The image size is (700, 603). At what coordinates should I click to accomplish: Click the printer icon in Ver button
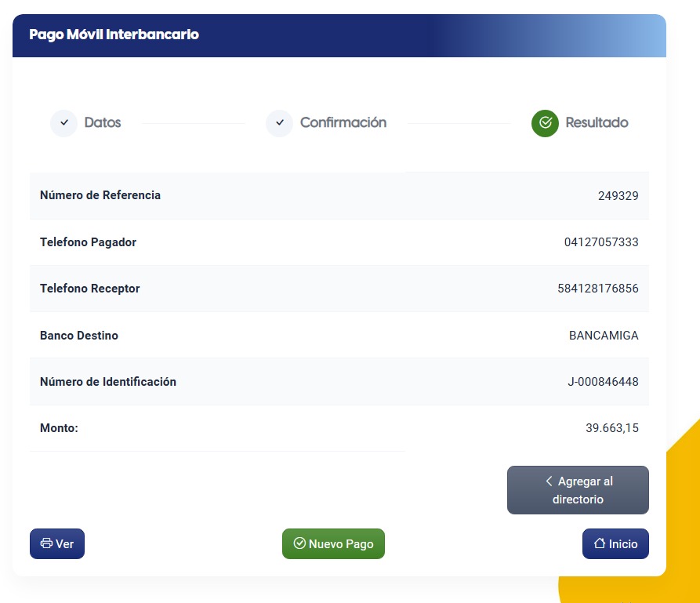(x=46, y=543)
